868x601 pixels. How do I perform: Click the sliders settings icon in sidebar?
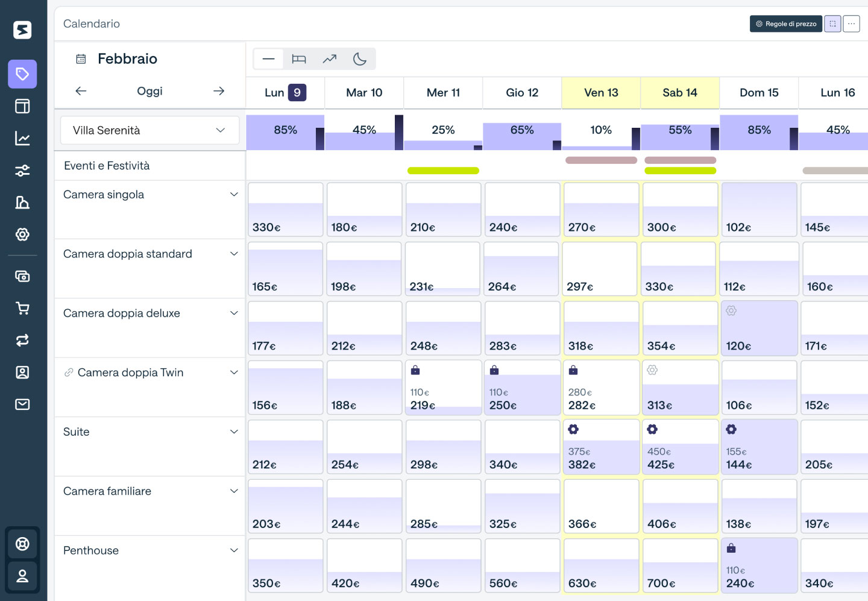(22, 171)
